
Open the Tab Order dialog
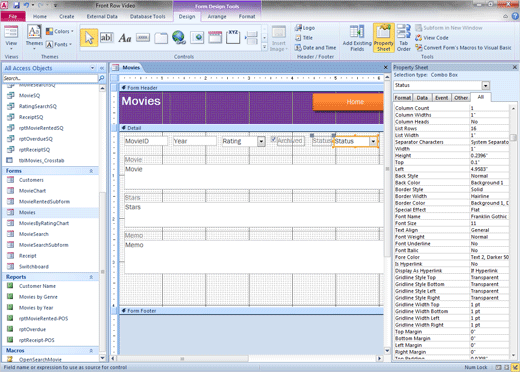click(x=404, y=38)
